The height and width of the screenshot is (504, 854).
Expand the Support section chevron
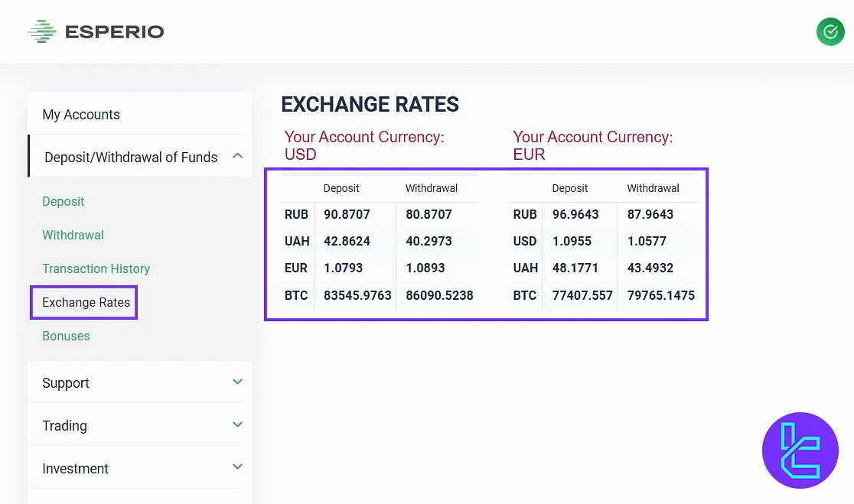pyautogui.click(x=237, y=382)
